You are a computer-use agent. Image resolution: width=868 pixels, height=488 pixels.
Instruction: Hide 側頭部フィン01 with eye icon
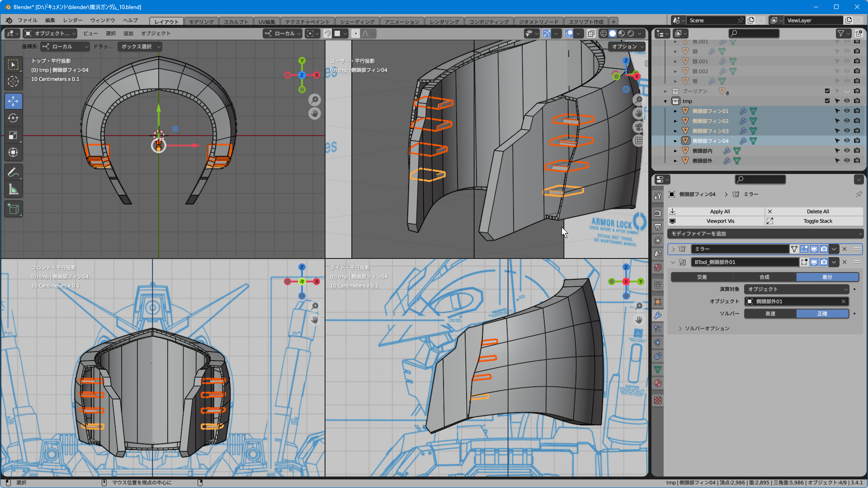tap(847, 111)
